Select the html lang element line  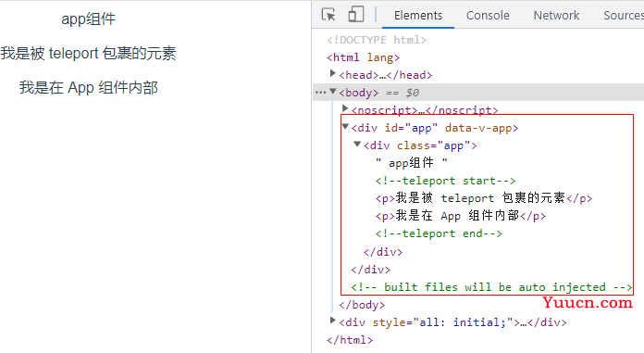point(363,57)
